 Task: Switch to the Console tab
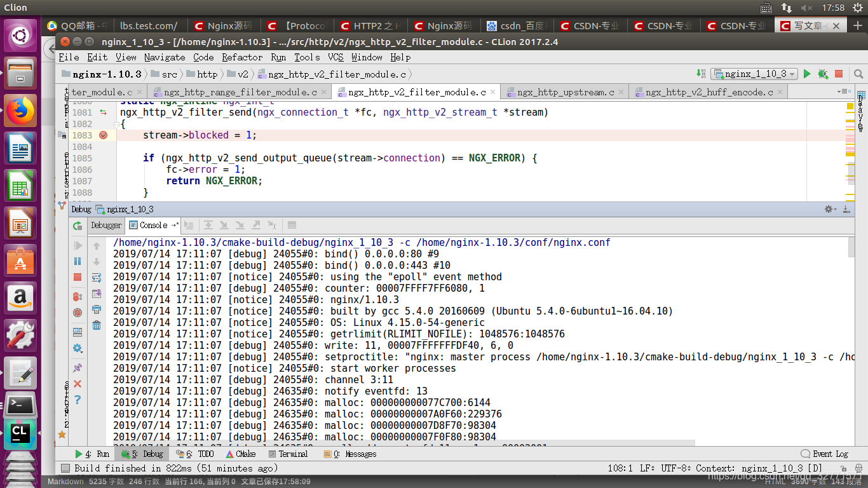point(153,225)
